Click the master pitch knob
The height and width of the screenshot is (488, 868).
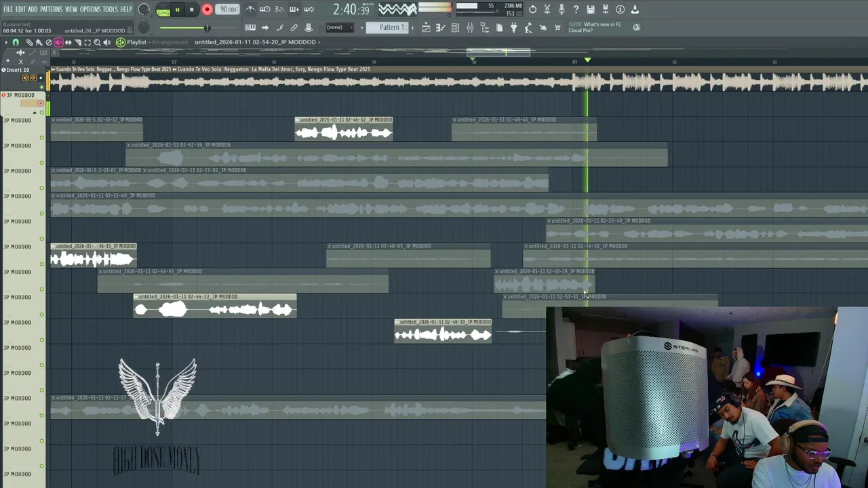click(144, 27)
